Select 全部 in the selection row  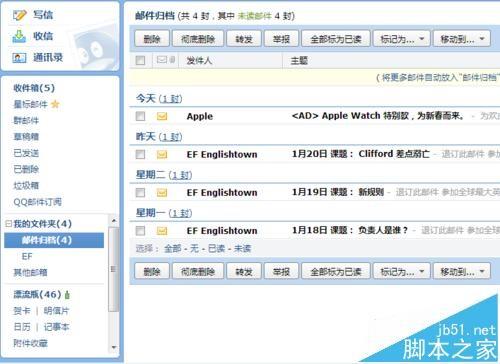click(x=173, y=248)
